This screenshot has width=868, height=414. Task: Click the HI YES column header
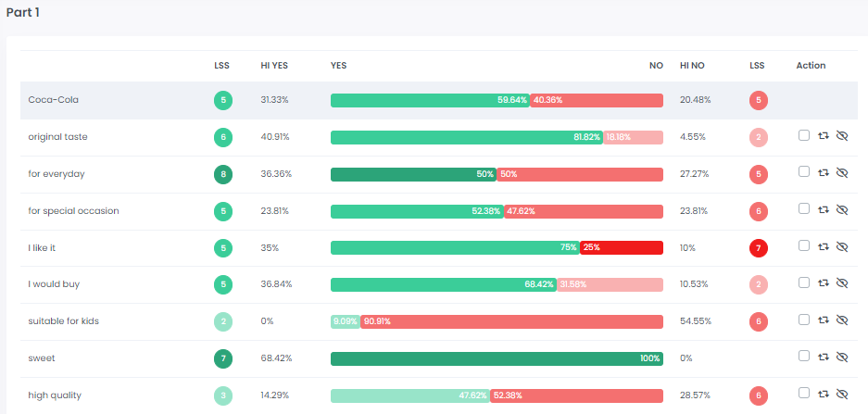(274, 66)
